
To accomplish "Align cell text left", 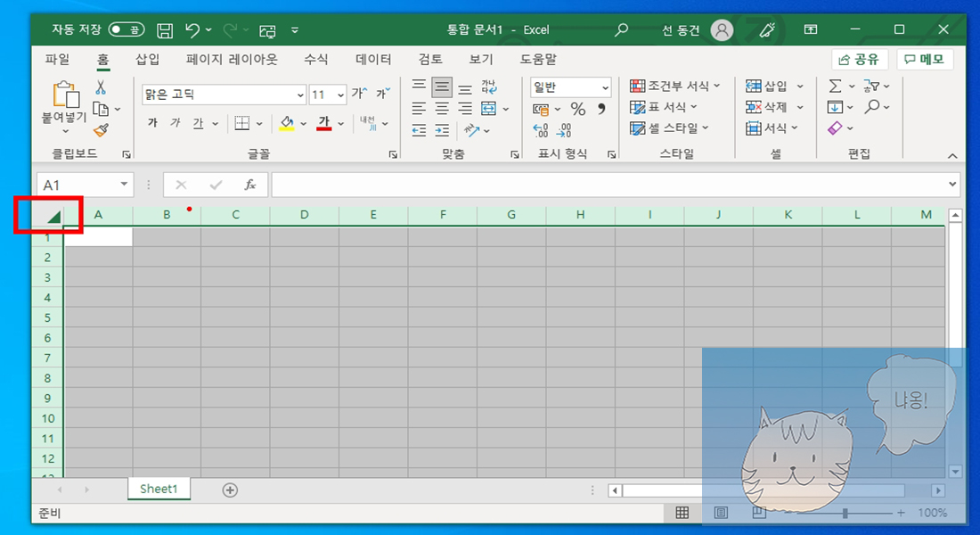I will coord(419,109).
